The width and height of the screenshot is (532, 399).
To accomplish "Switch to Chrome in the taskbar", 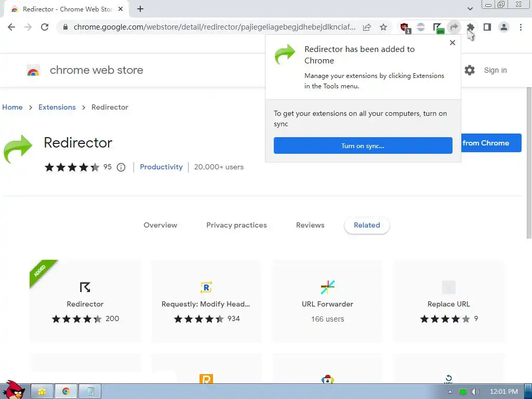I will 66,392.
